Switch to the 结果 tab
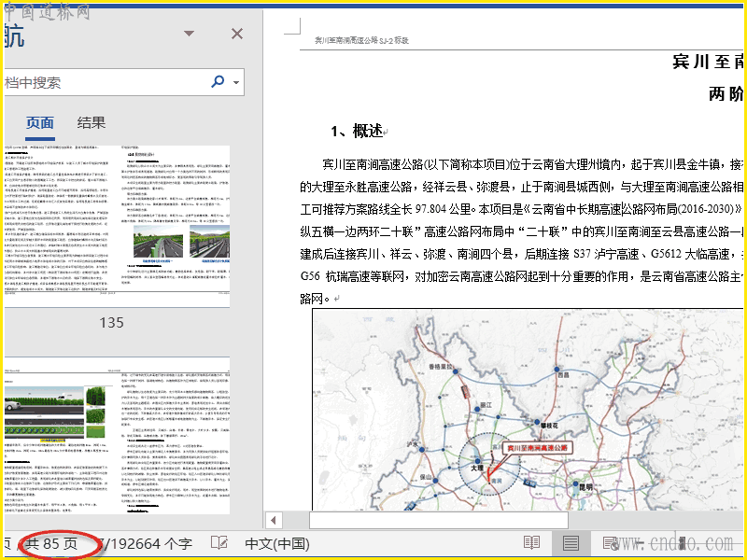This screenshot has height=560, width=747. [91, 123]
